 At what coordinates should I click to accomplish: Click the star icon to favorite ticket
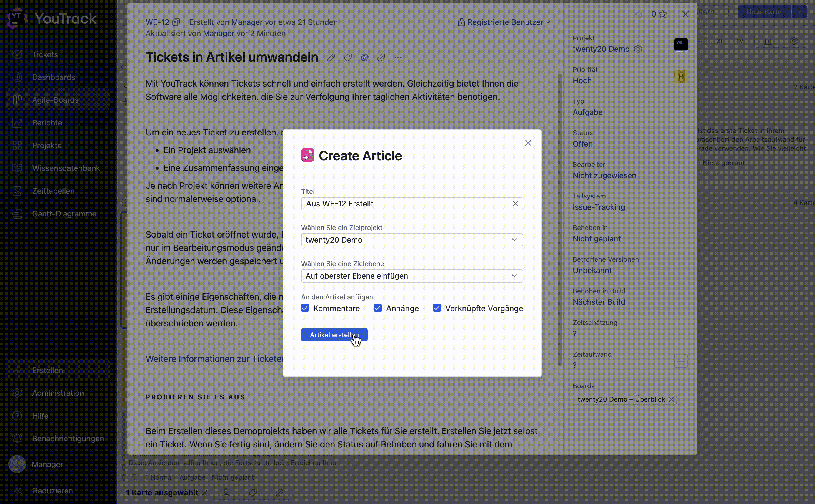[663, 14]
